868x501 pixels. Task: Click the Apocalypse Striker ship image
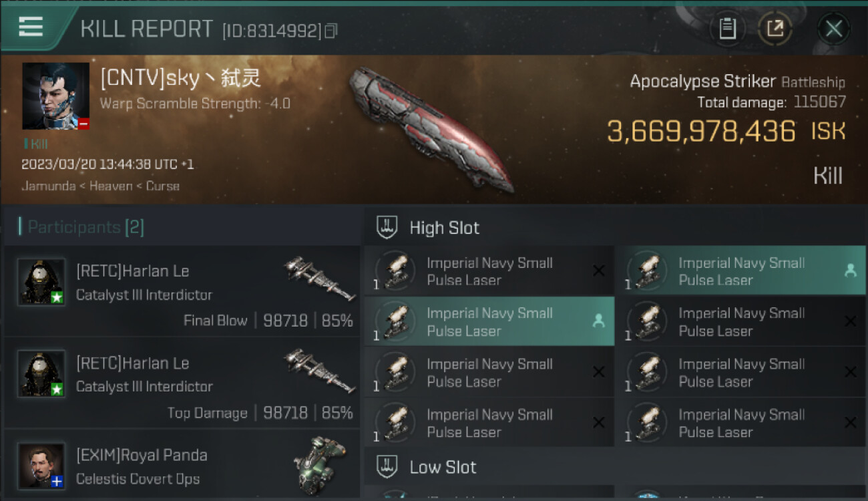click(431, 127)
